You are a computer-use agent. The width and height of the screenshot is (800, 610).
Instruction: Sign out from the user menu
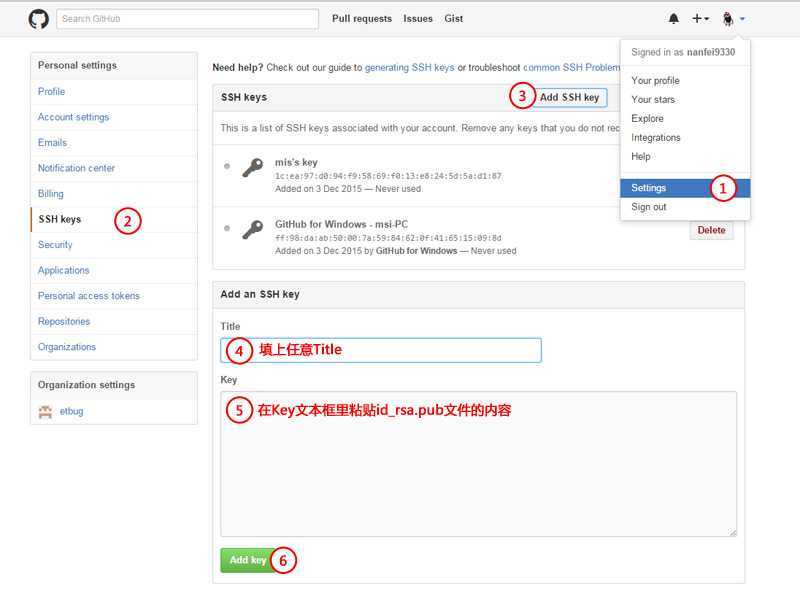tap(685, 207)
